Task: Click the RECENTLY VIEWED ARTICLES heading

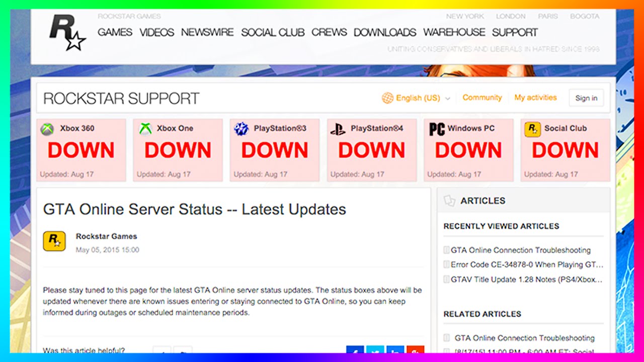Action: click(501, 226)
